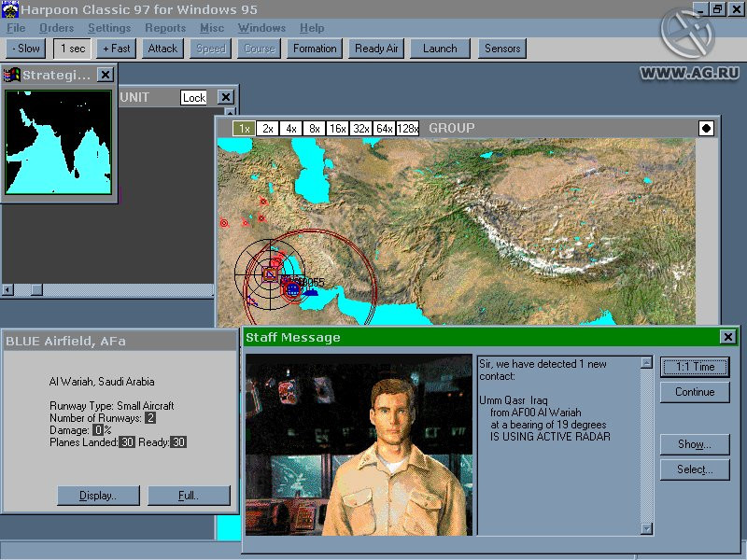This screenshot has width=747, height=560.
Task: Set map zoom to 16x
Action: [338, 129]
